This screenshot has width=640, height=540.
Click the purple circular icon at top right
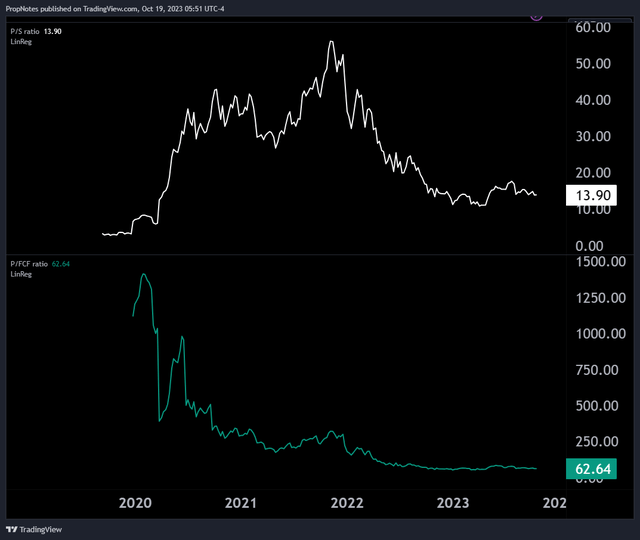pyautogui.click(x=536, y=14)
